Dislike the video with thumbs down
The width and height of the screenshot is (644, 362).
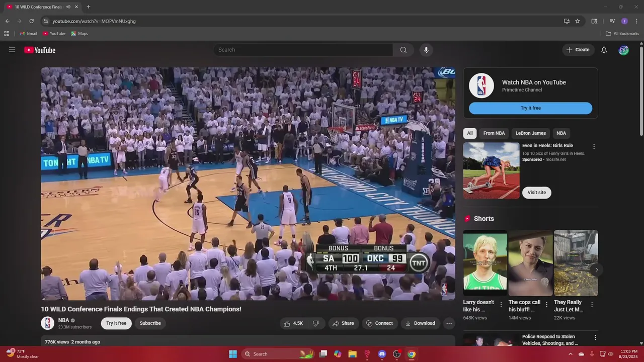click(x=316, y=323)
